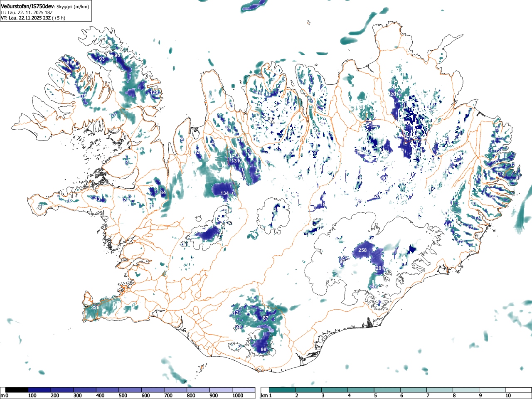The height and width of the screenshot is (399, 532).
Task: Click the '131' visibility value
Action: [236, 161]
